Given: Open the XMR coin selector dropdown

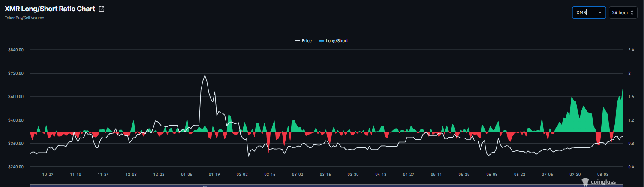Looking at the screenshot, I should coord(589,13).
